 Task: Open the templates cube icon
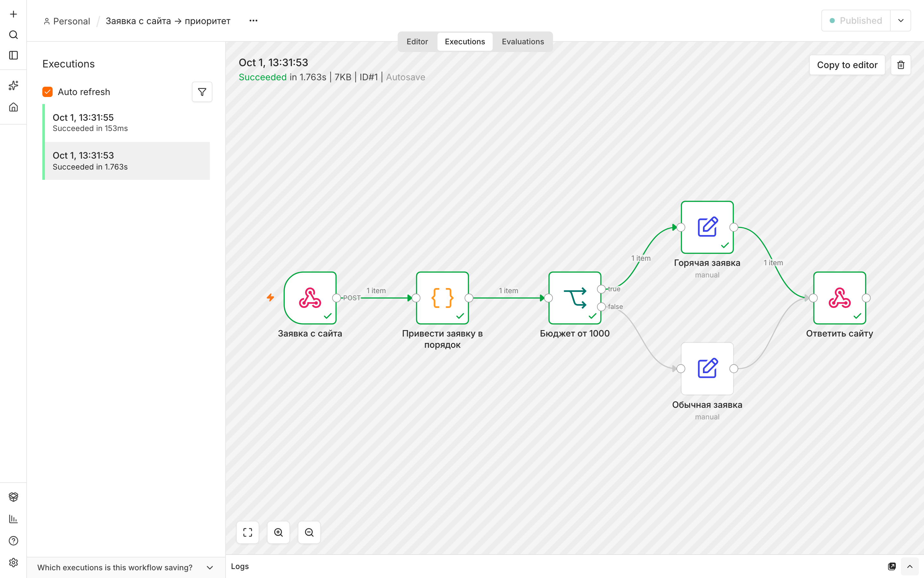[13, 496]
